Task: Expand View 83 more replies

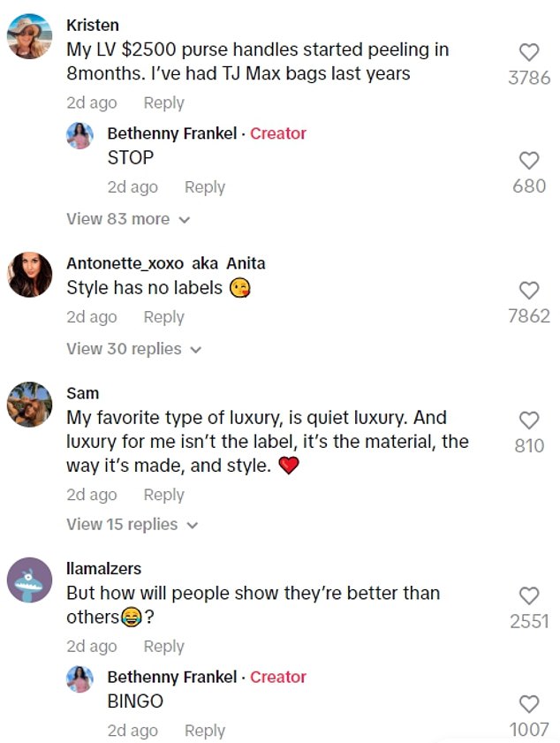Action: [x=128, y=218]
